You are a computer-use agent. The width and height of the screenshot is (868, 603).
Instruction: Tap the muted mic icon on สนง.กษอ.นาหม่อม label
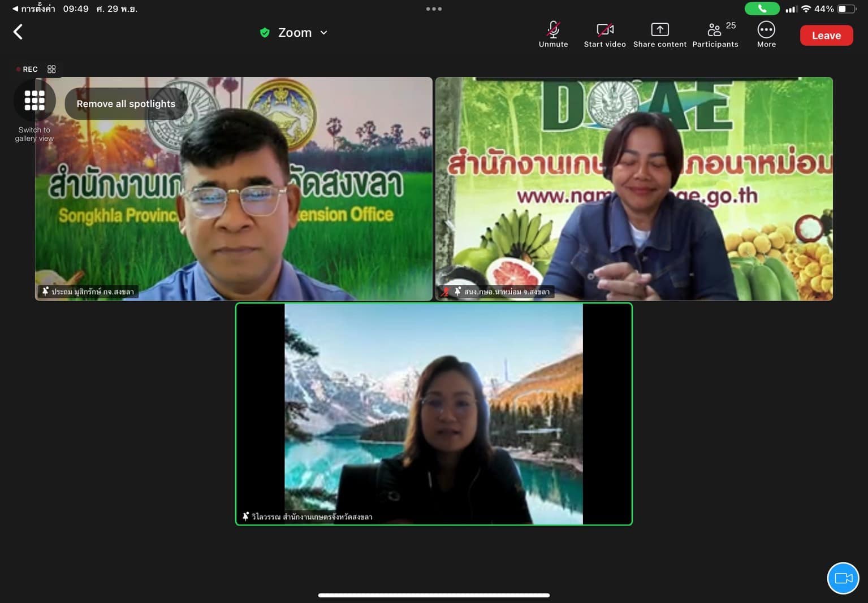pos(446,292)
